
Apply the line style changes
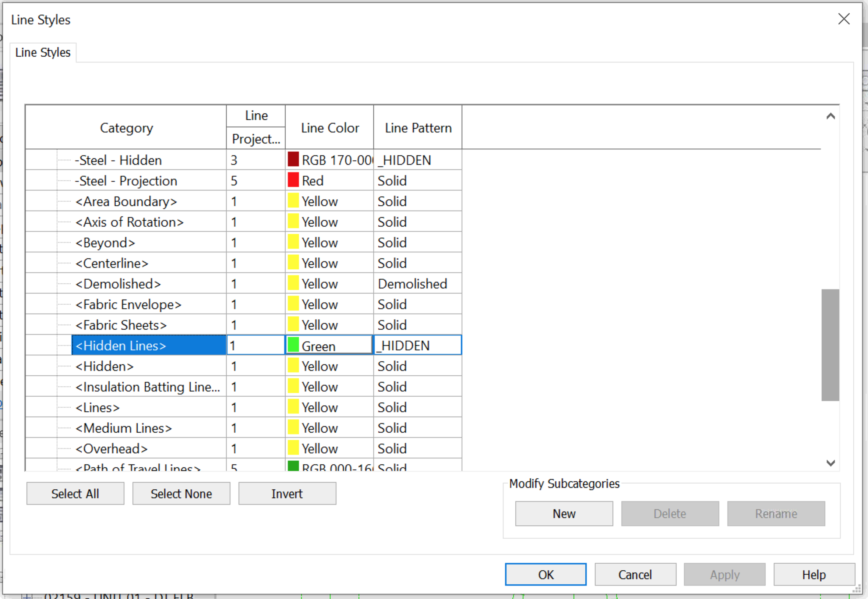(x=724, y=574)
